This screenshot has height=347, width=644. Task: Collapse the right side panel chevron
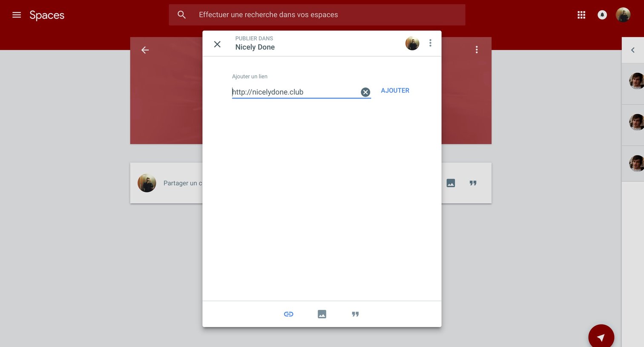coord(633,50)
